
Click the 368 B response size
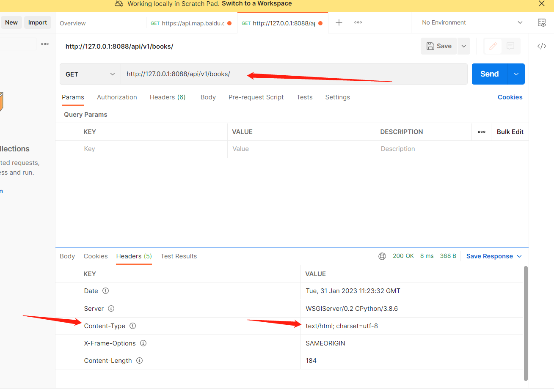(x=448, y=256)
